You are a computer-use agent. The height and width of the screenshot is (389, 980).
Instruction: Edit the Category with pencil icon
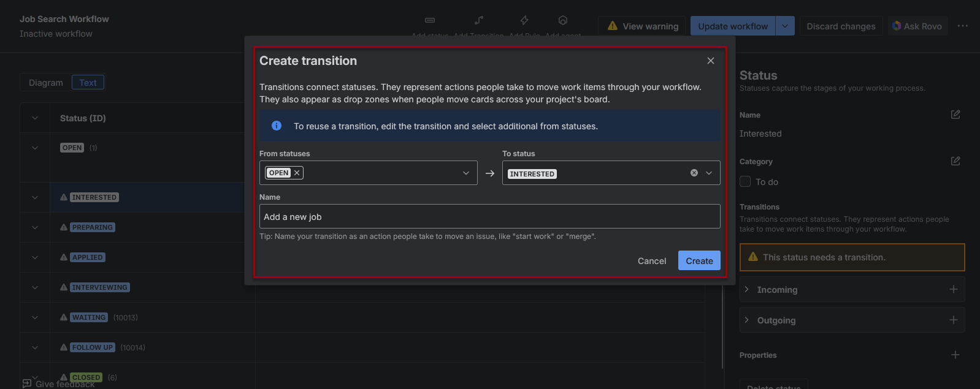pos(955,161)
